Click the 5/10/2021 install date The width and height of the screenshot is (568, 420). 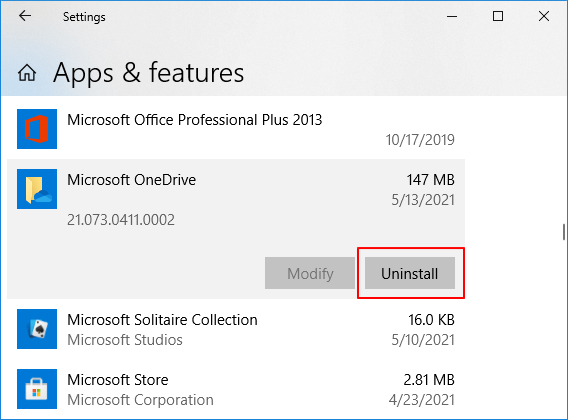(x=423, y=340)
